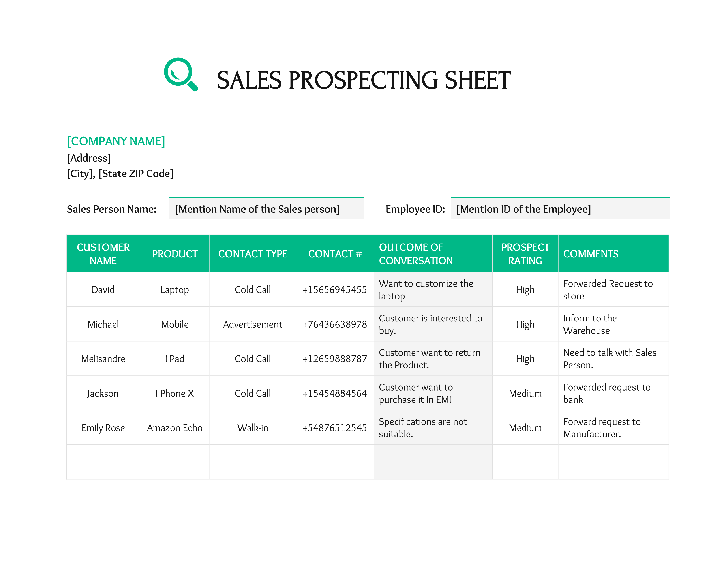
Task: Click the Sales Person Name field
Action: click(266, 209)
